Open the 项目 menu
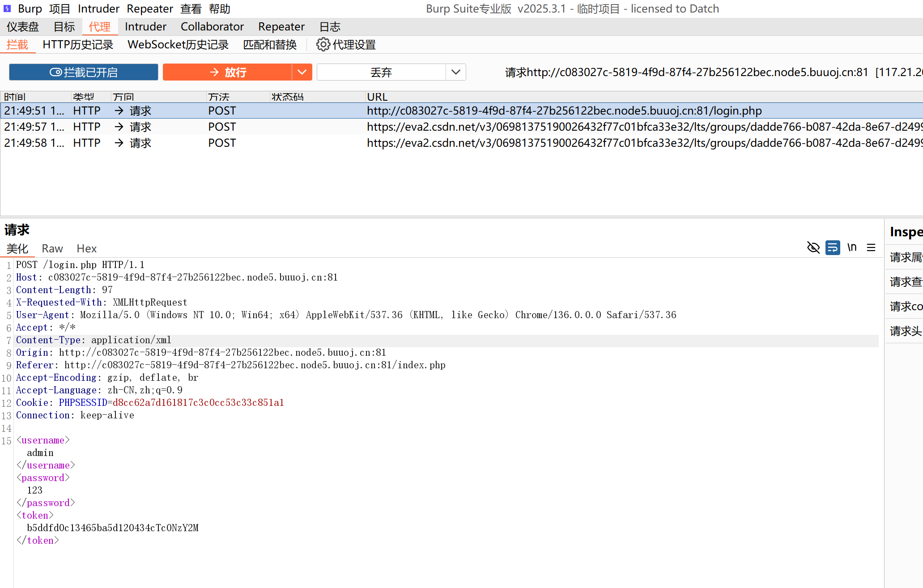The height and width of the screenshot is (588, 923). pyautogui.click(x=60, y=9)
